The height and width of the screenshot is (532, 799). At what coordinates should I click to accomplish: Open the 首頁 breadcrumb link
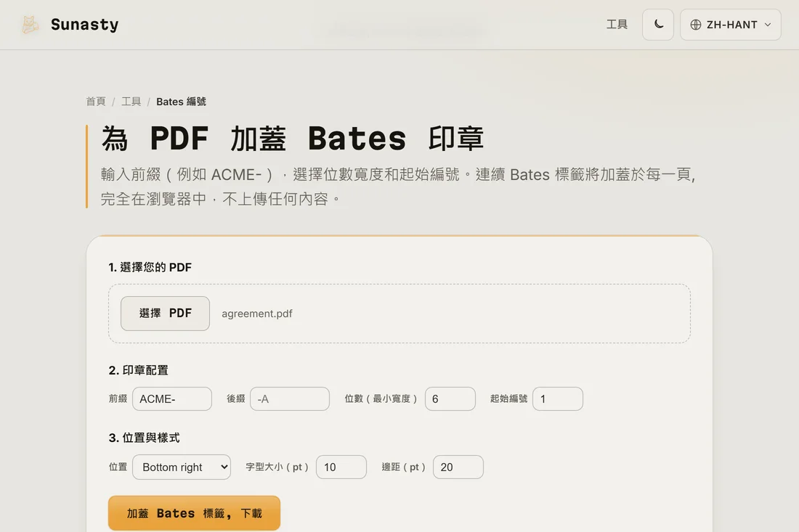96,102
